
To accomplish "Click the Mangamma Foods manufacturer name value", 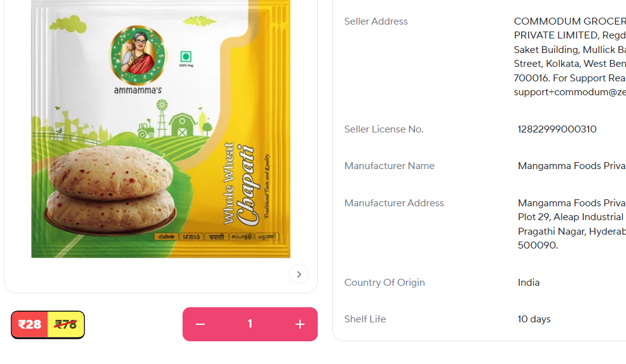I will (x=572, y=166).
